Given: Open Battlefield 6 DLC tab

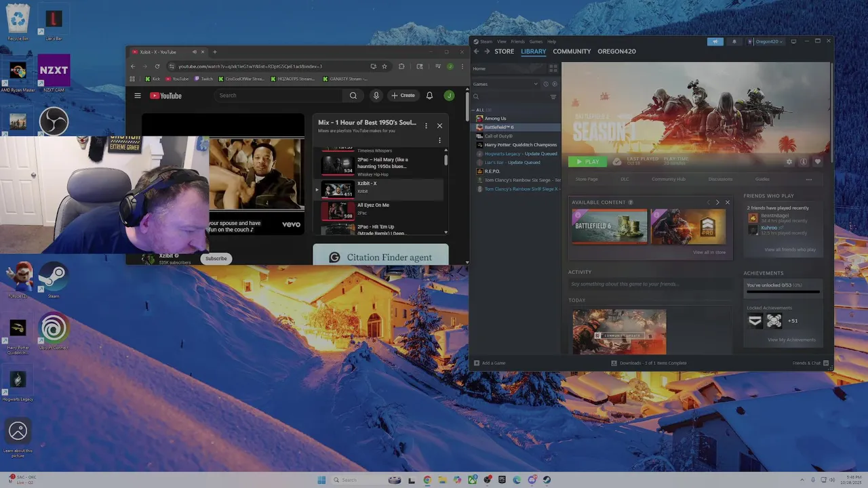Looking at the screenshot, I should 625,180.
